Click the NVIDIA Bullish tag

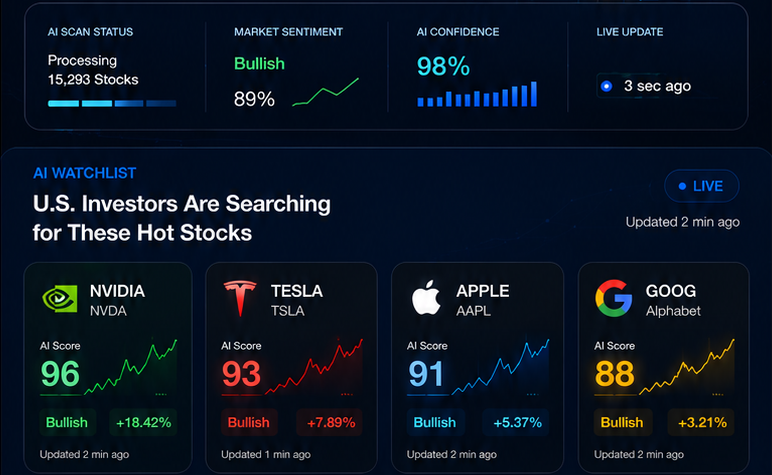[67, 422]
